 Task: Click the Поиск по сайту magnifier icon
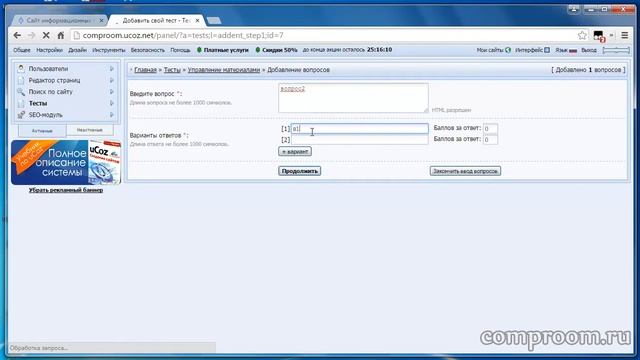tap(21, 92)
